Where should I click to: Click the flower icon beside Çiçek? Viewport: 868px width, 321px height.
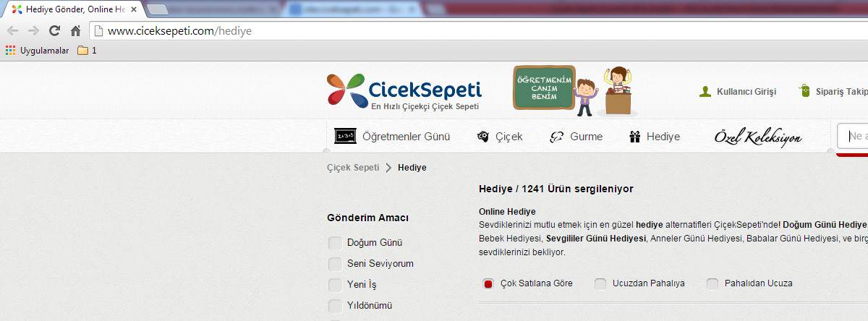(483, 136)
